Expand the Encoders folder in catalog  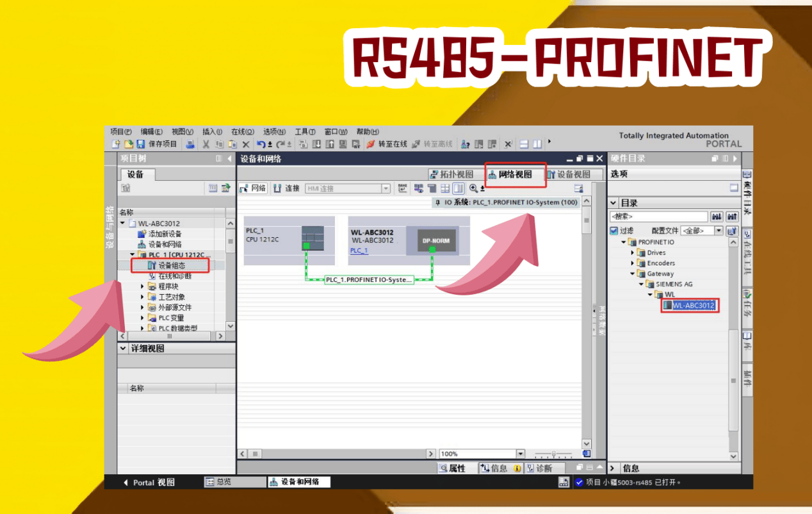click(x=633, y=263)
